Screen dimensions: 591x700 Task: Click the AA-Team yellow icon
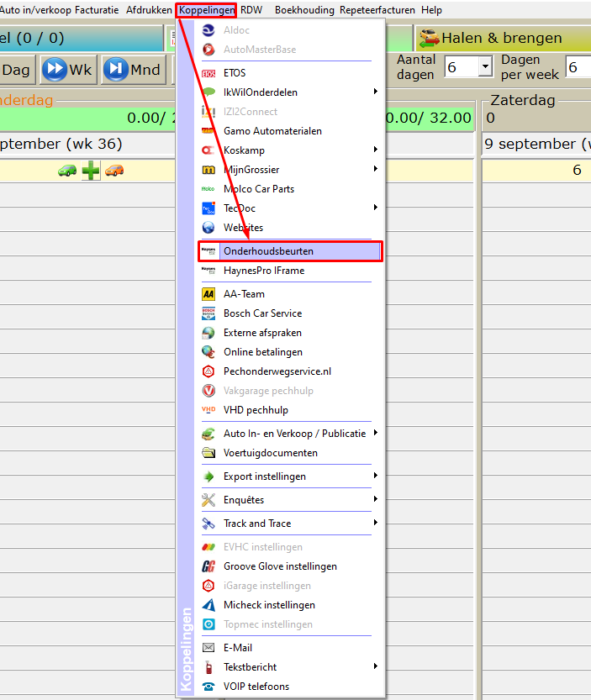(x=208, y=294)
